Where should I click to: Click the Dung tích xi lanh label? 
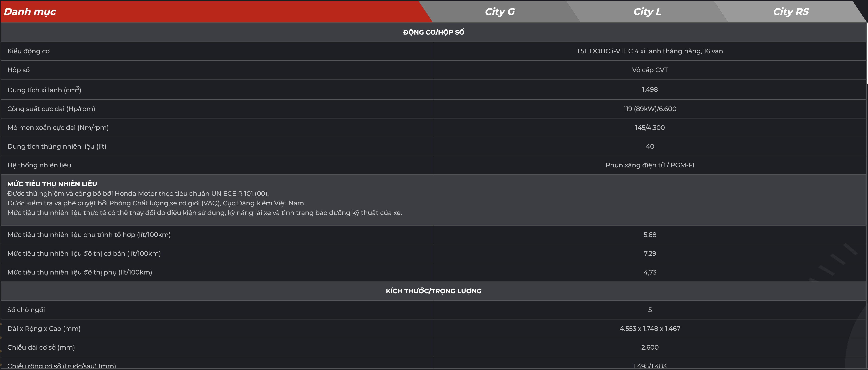click(x=44, y=90)
